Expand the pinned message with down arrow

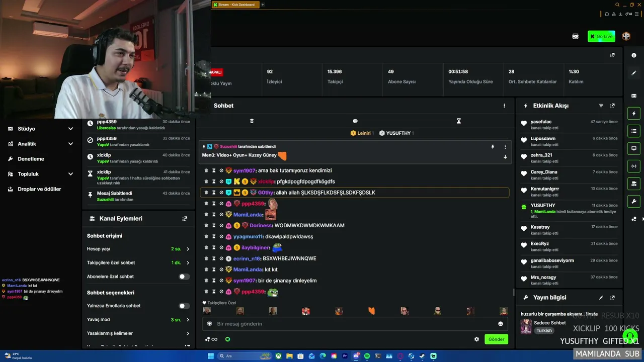(x=505, y=157)
